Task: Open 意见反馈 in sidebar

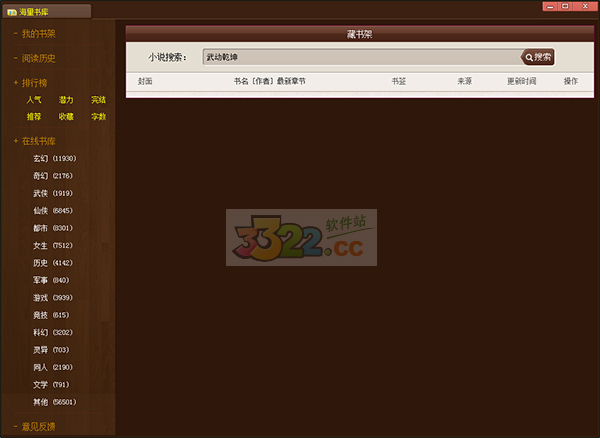Action: coord(38,426)
